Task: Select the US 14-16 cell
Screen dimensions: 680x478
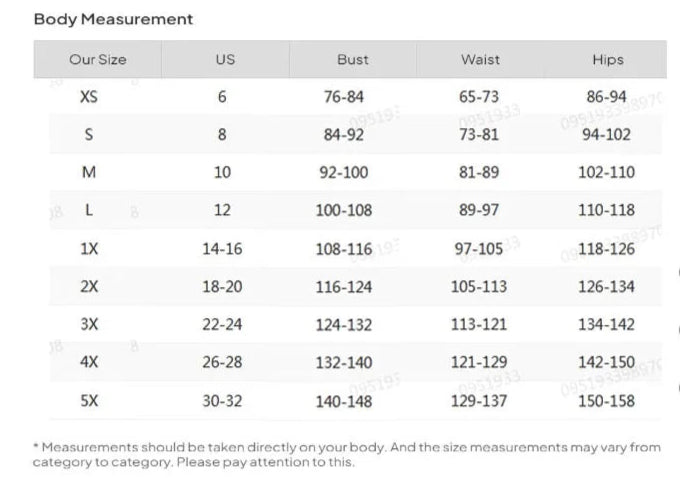Action: pos(222,249)
